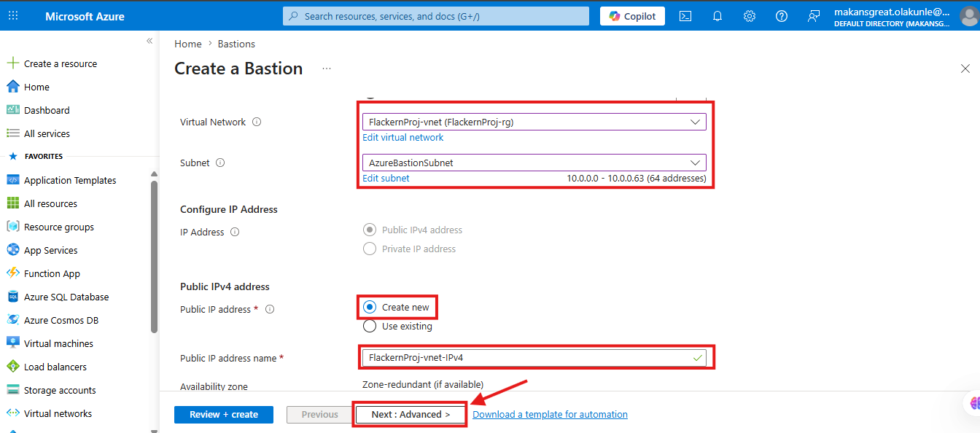Click the Virtual machines icon
This screenshot has height=433, width=980.
[12, 343]
